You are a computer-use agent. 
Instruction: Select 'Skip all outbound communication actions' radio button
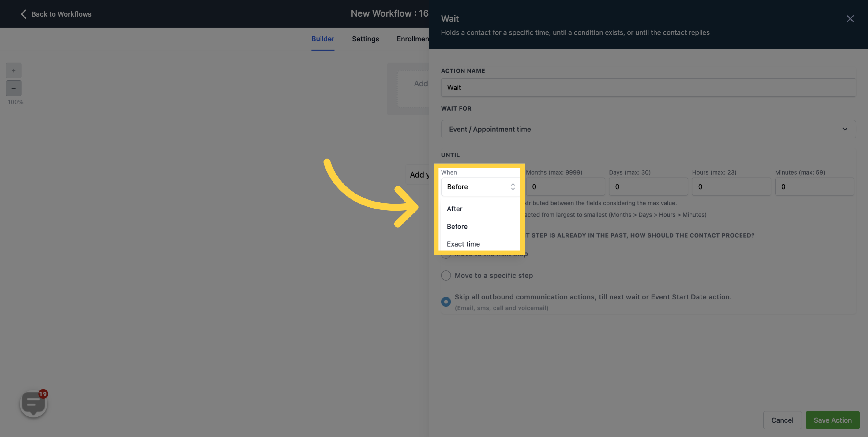coord(446,302)
